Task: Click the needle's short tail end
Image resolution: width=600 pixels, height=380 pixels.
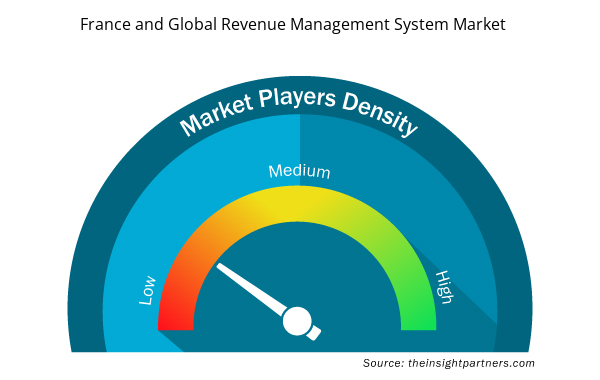Action: 314,333
